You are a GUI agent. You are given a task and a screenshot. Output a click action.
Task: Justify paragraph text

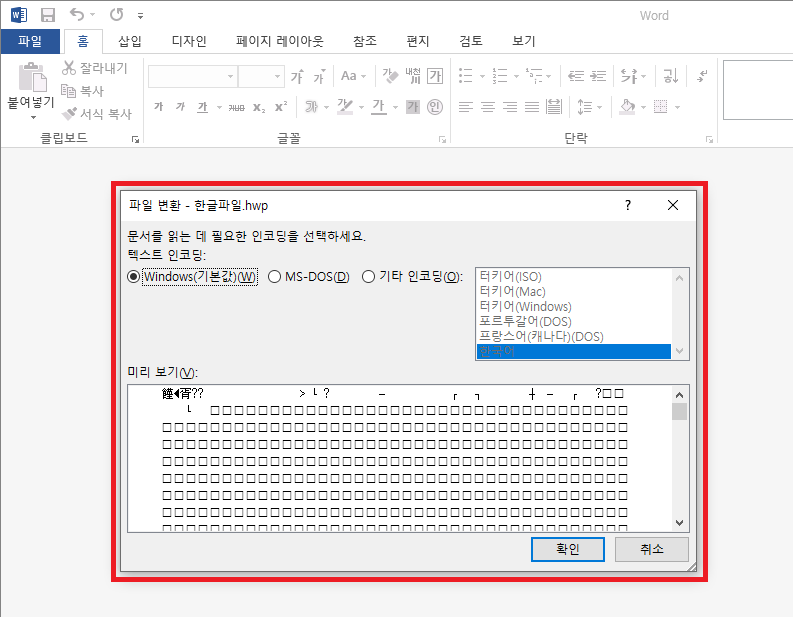532,107
